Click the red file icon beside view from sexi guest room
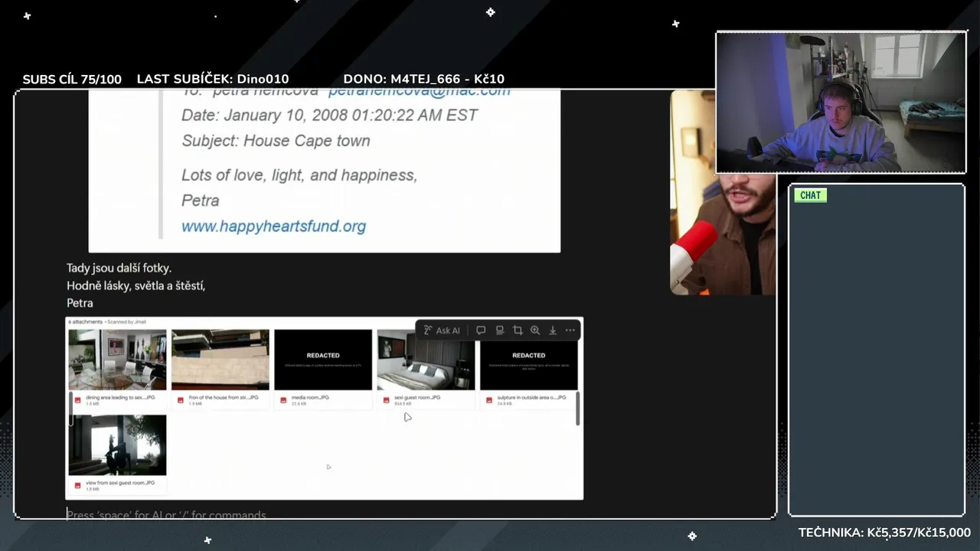 click(77, 486)
